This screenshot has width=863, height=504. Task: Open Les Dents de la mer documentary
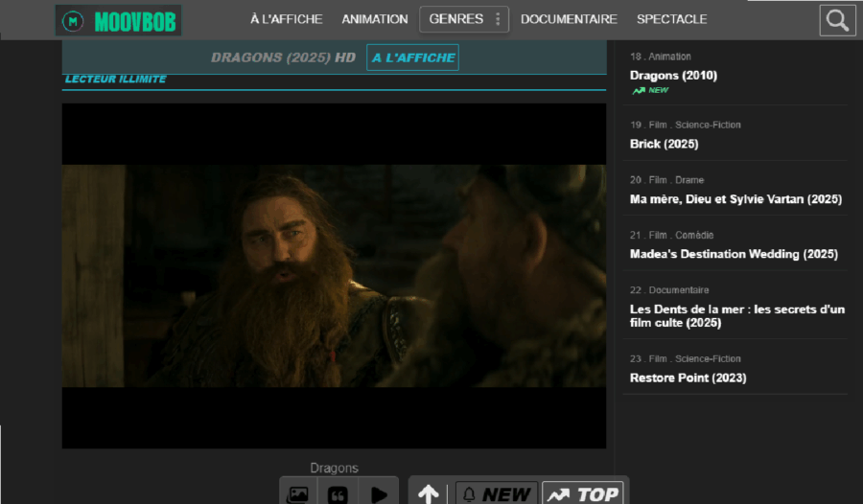(x=737, y=316)
